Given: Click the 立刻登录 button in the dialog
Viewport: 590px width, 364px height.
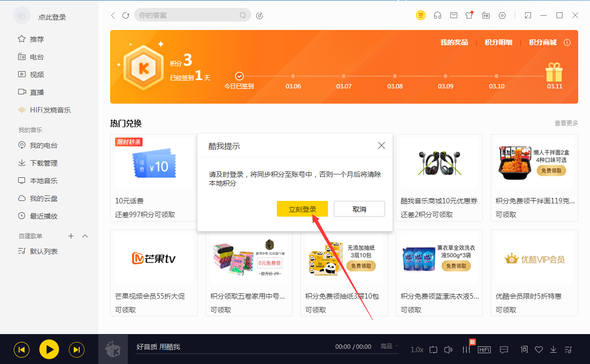Looking at the screenshot, I should tap(302, 209).
